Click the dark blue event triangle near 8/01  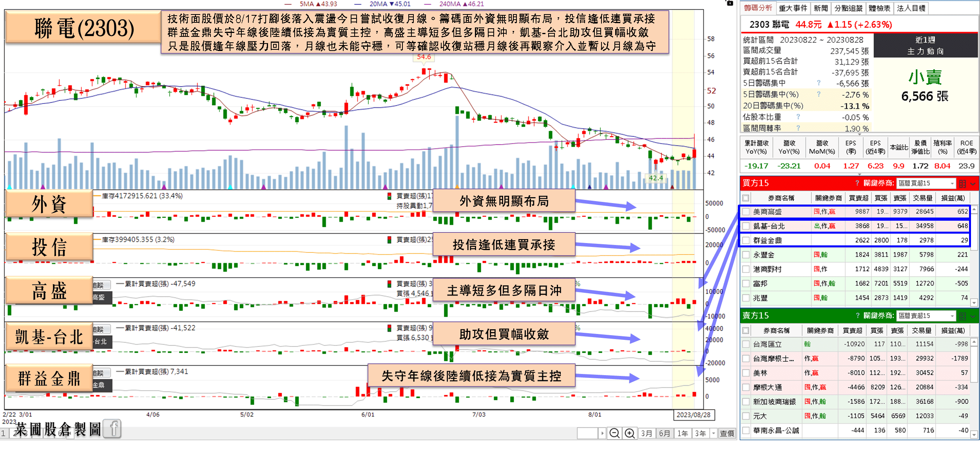(590, 187)
